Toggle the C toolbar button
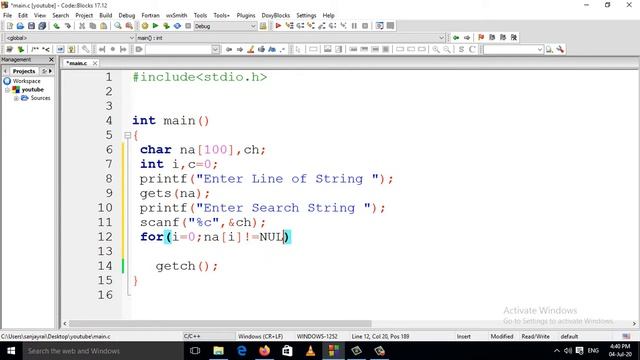 coord(472,49)
